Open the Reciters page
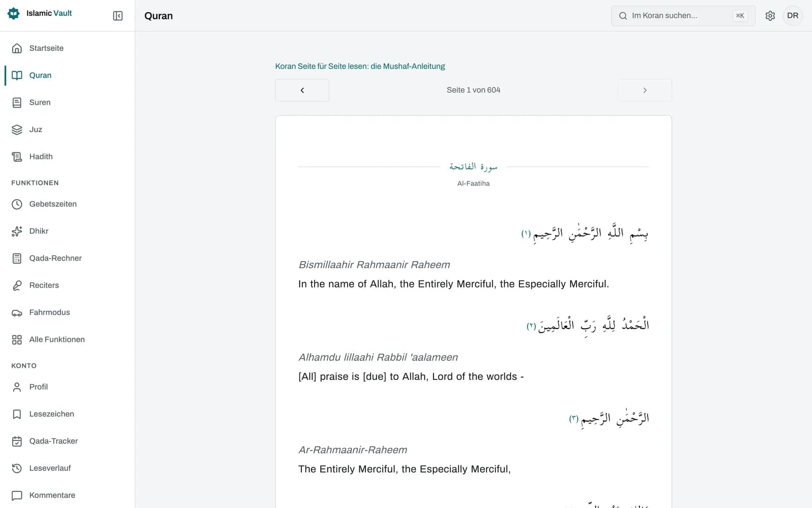This screenshot has height=508, width=812. click(x=67, y=285)
